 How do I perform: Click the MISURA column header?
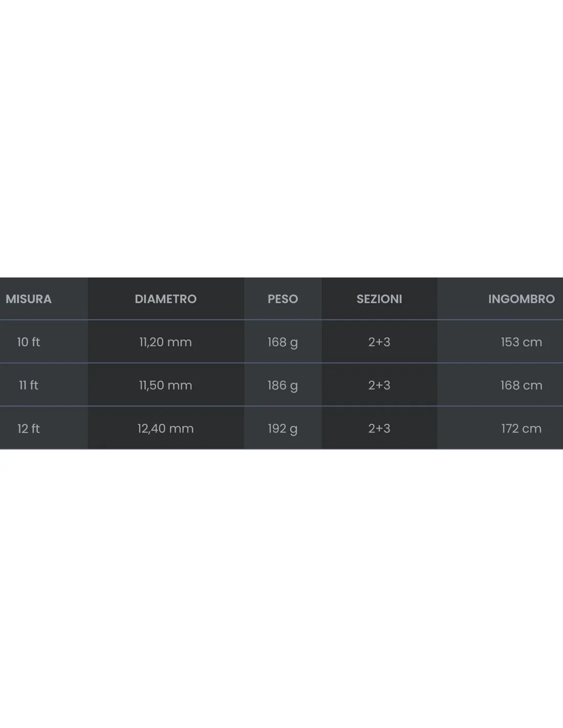pos(29,299)
